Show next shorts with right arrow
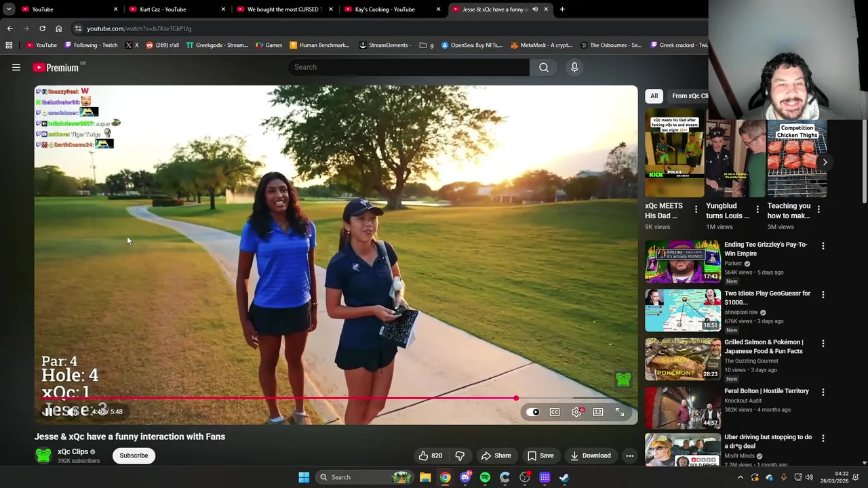The width and height of the screenshot is (868, 488). (x=825, y=162)
